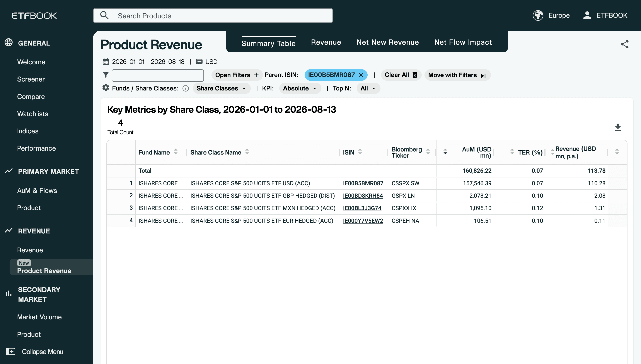Sort by AuM (USD mn) column

(445, 152)
